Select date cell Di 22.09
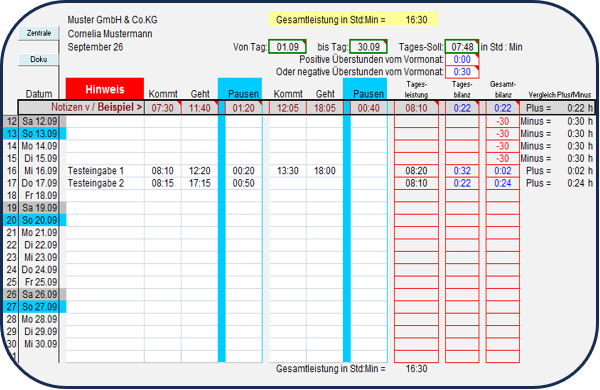This screenshot has height=390, width=600. click(39, 245)
